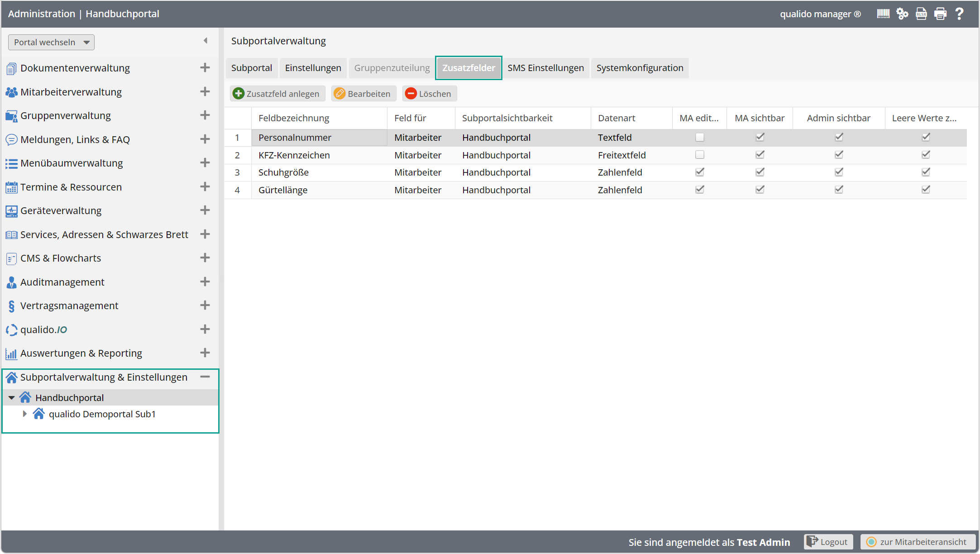Viewport: 980px width, 554px height.
Task: Click the Services, Adressen & Schwarzes Brett icon
Action: (x=11, y=234)
